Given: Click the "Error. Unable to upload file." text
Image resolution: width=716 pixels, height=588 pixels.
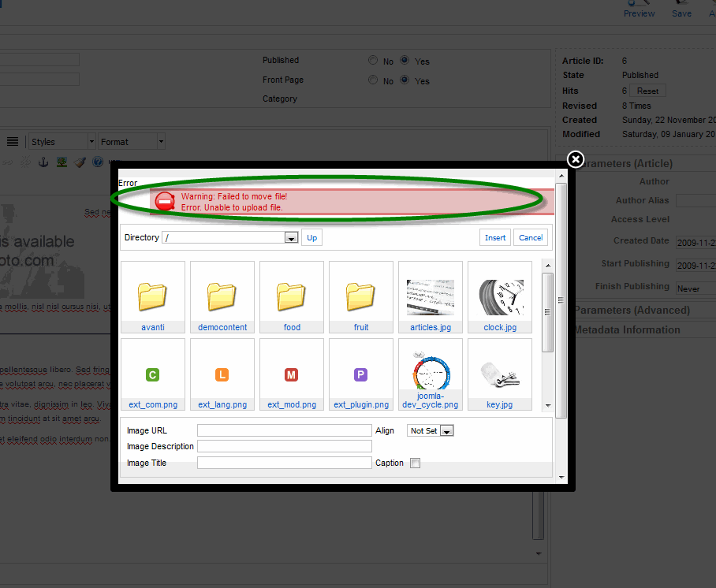Looking at the screenshot, I should tap(232, 207).
